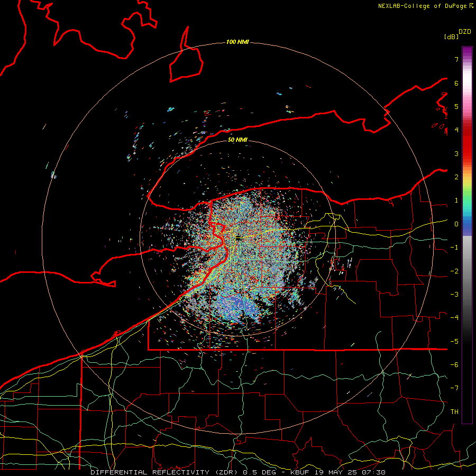Image resolution: width=476 pixels, height=476 pixels.
Task: Click the legend value 3
Action: (456, 153)
